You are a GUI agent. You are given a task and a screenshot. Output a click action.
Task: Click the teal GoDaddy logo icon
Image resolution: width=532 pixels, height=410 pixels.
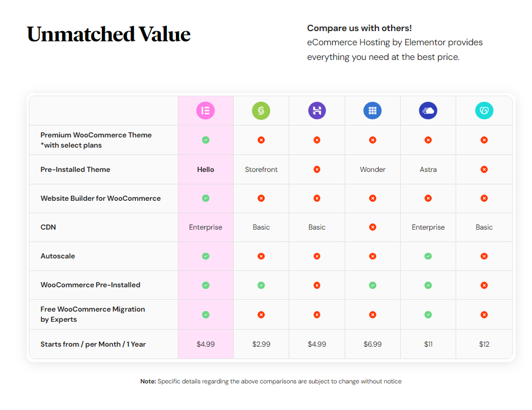pyautogui.click(x=484, y=110)
